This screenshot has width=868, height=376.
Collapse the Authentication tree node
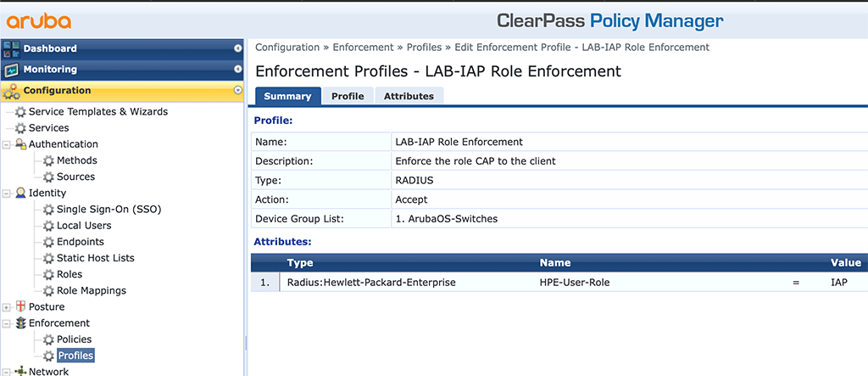pyautogui.click(x=6, y=145)
